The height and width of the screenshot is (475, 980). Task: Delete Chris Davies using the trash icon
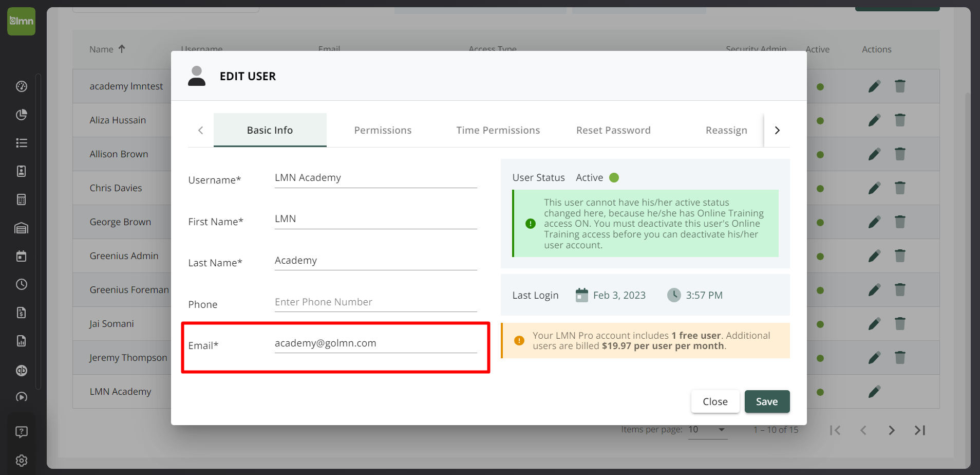click(x=900, y=188)
